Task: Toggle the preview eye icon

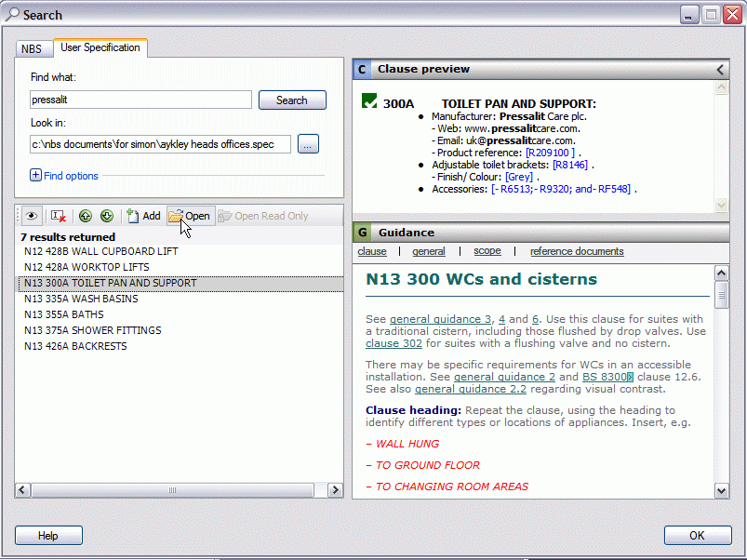Action: [31, 215]
